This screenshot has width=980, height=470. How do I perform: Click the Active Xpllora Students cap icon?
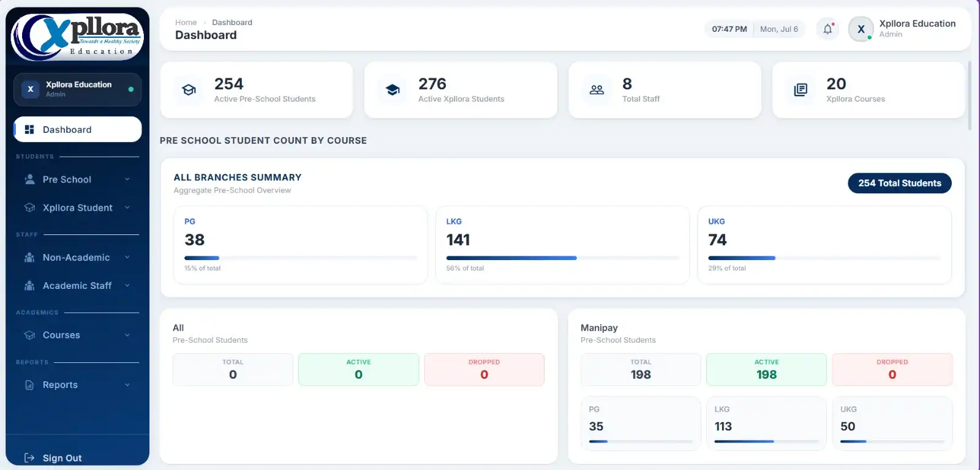click(393, 90)
